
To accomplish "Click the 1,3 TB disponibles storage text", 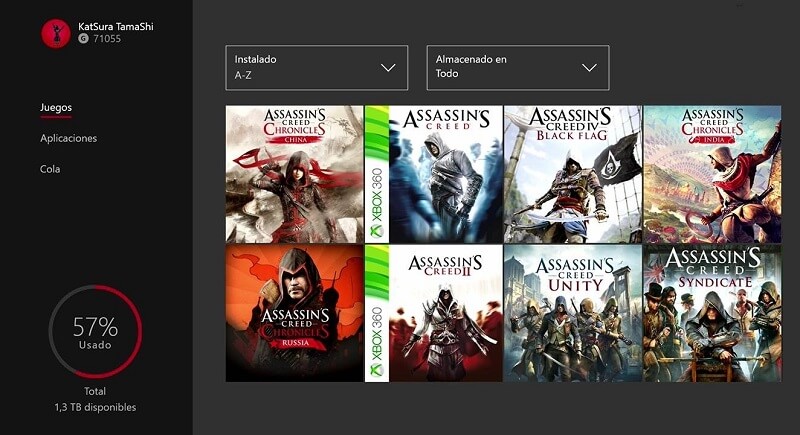I will click(95, 407).
